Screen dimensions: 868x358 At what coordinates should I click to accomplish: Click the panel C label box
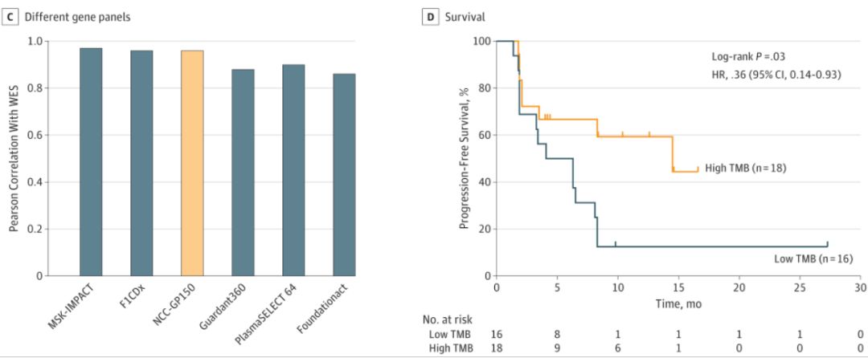tap(11, 16)
